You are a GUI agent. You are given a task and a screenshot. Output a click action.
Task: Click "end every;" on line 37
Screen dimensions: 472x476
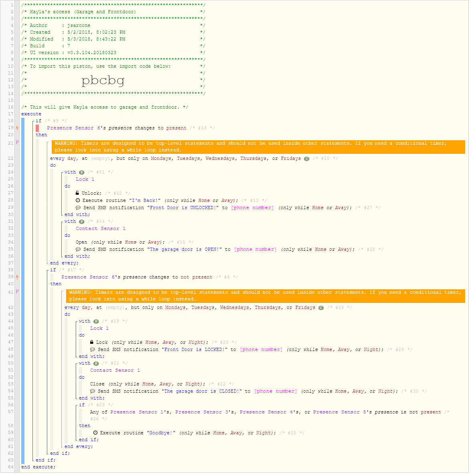(65, 263)
